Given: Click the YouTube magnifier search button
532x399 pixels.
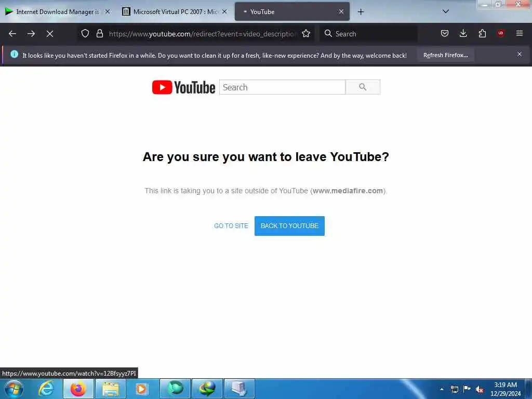Looking at the screenshot, I should 363,87.
